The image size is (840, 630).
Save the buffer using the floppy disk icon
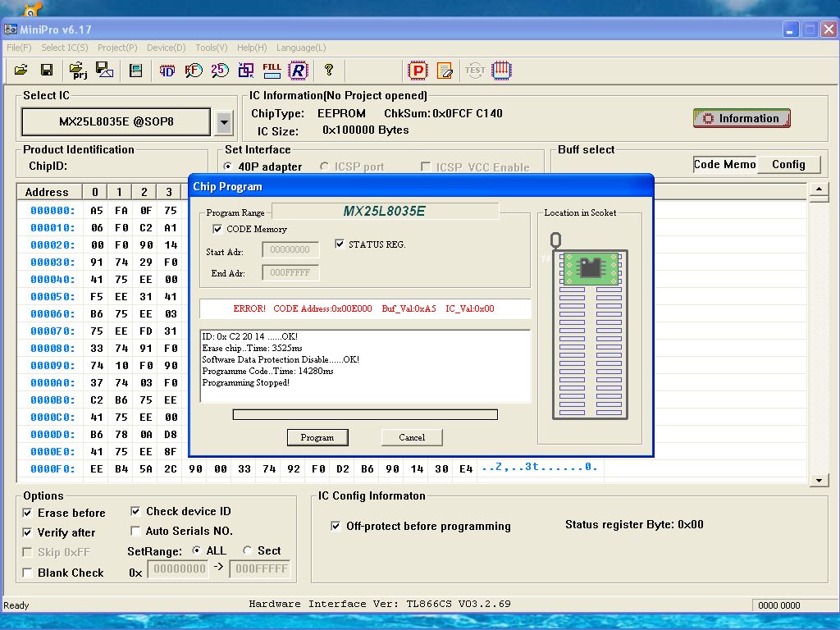[47, 71]
